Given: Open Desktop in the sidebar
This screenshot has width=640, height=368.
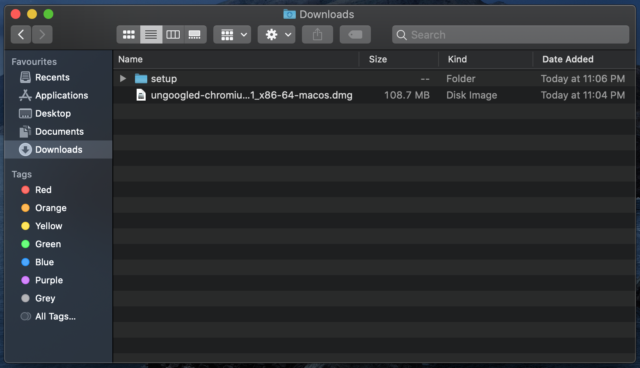Looking at the screenshot, I should 58,113.
